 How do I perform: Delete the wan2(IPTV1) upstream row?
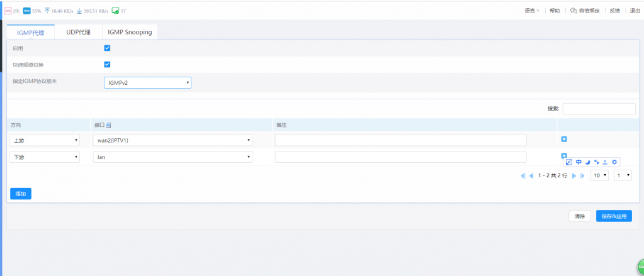tap(564, 139)
